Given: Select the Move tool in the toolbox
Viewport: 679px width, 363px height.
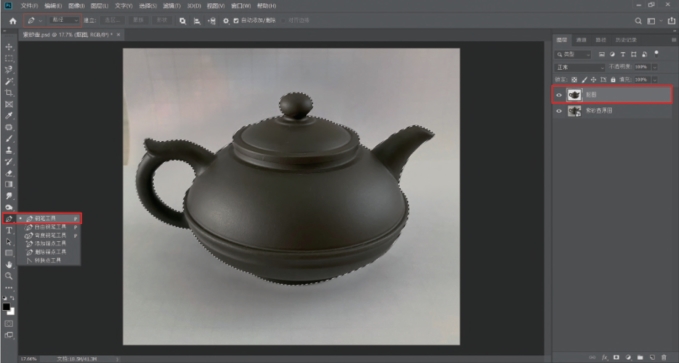Looking at the screenshot, I should (x=9, y=47).
